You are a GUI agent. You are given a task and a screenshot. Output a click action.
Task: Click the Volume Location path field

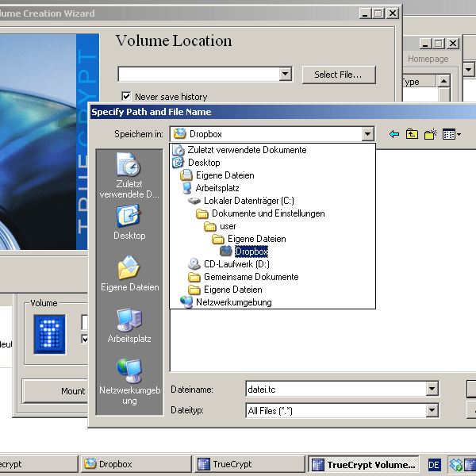[x=199, y=74]
